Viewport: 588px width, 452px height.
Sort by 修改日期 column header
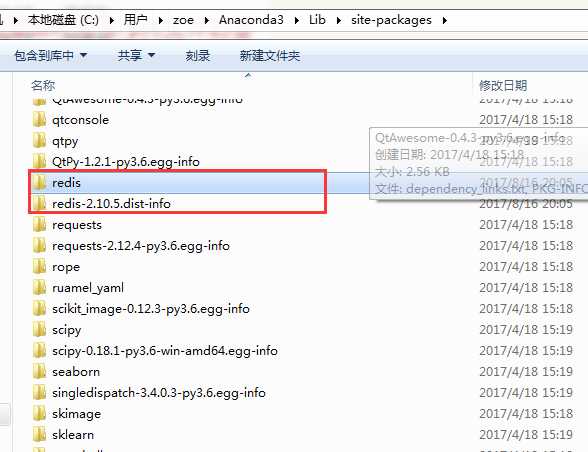click(503, 86)
